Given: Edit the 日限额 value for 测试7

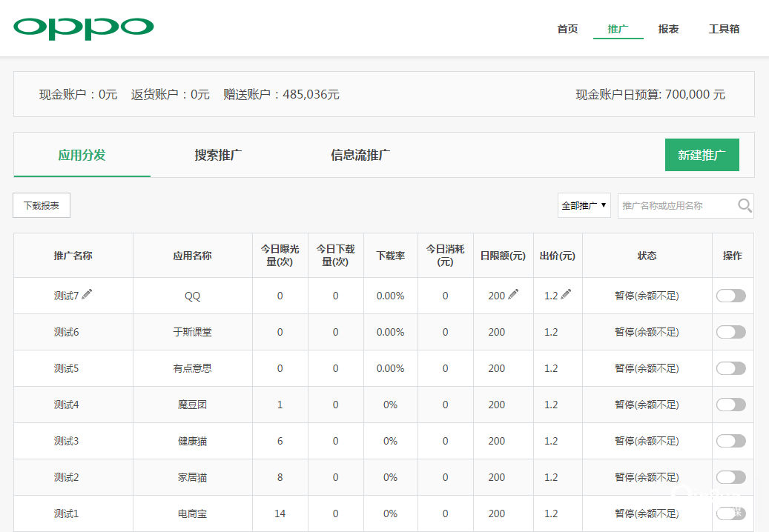Looking at the screenshot, I should tap(512, 293).
